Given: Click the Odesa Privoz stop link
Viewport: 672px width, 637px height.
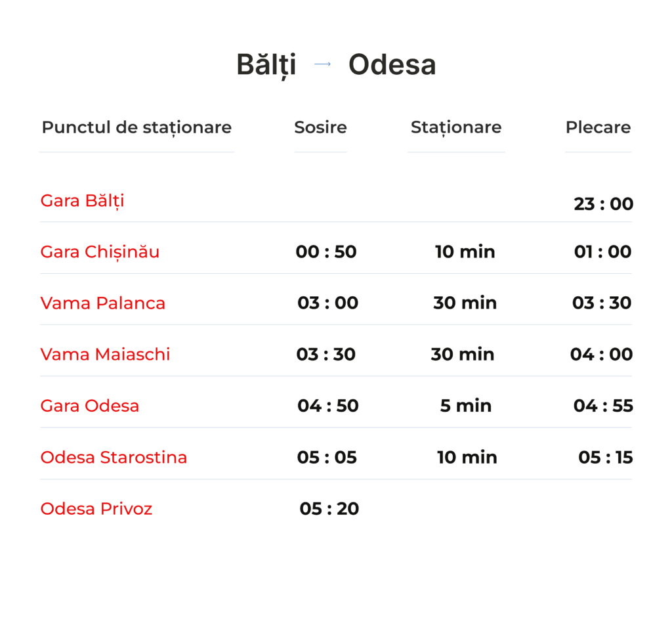Looking at the screenshot, I should tap(96, 508).
